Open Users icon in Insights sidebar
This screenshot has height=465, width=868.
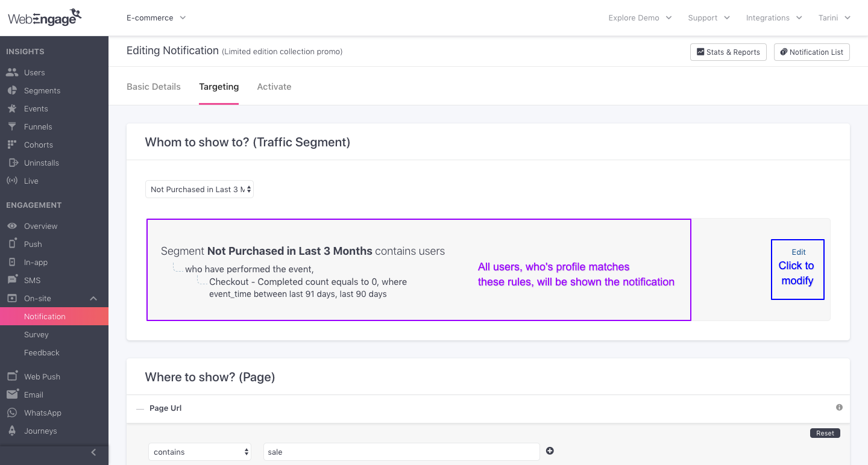[x=12, y=72]
